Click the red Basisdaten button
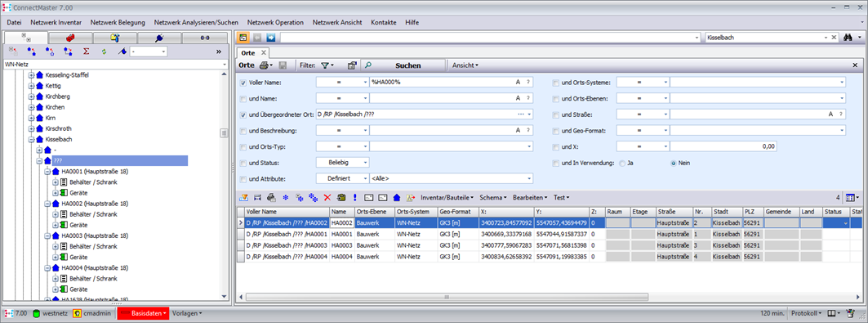 pos(144,313)
